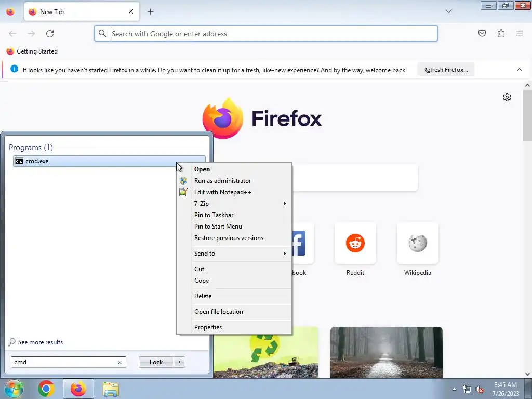
Task: Choose Run as administrator
Action: coord(234,181)
